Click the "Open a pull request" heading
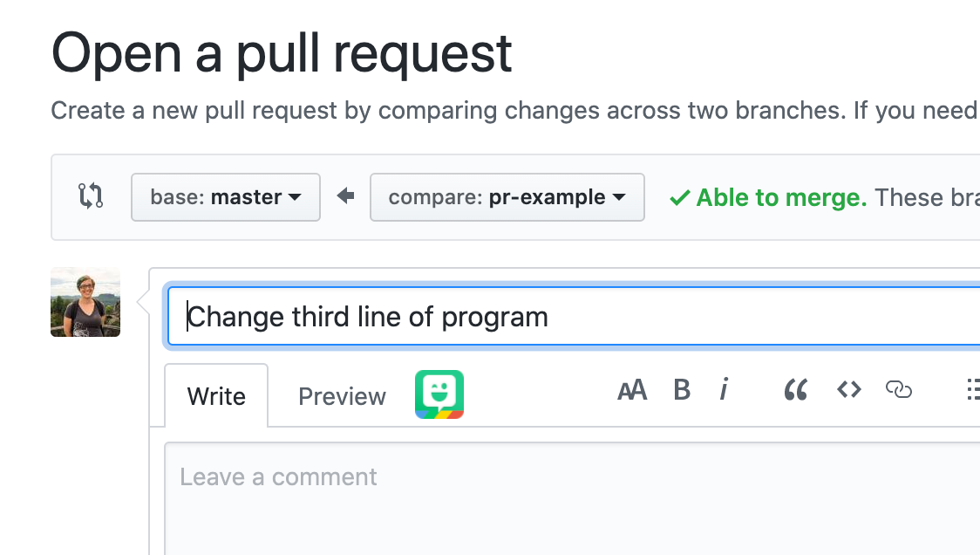This screenshot has width=980, height=555. tap(282, 53)
